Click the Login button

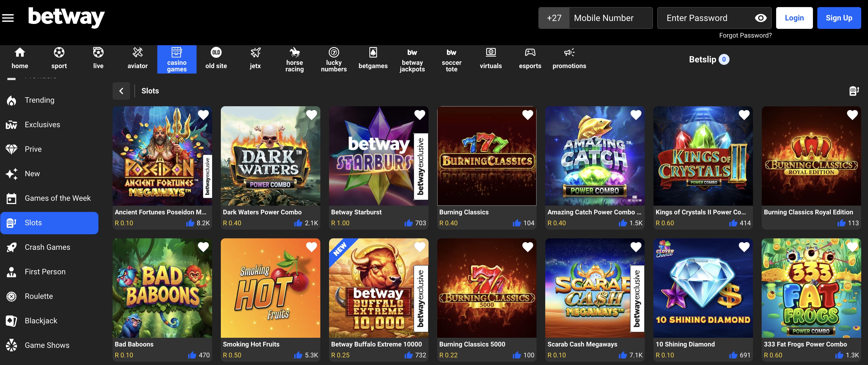[794, 18]
